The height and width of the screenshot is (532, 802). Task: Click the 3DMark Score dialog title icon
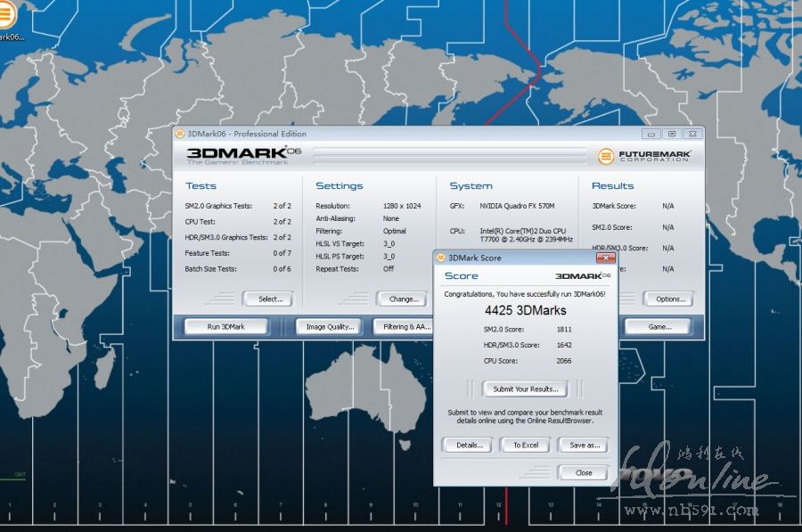click(441, 258)
